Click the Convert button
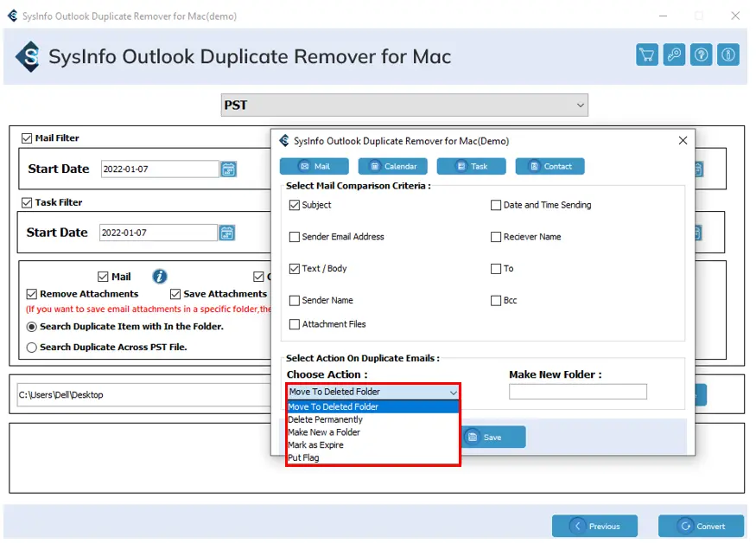The image size is (756, 543). 701,526
